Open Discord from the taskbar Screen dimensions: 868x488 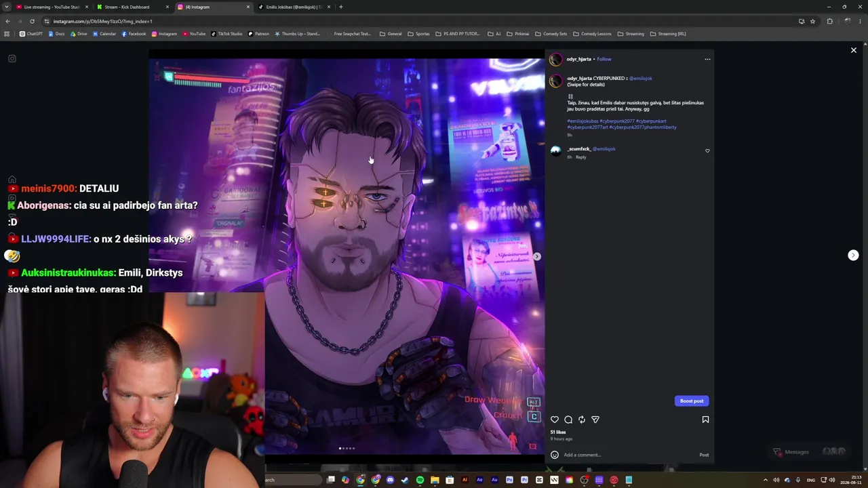390,480
